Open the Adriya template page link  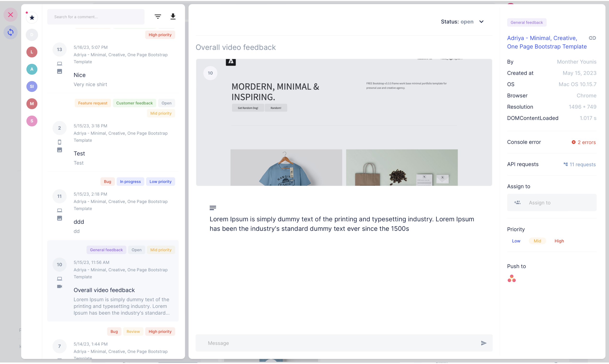click(547, 42)
